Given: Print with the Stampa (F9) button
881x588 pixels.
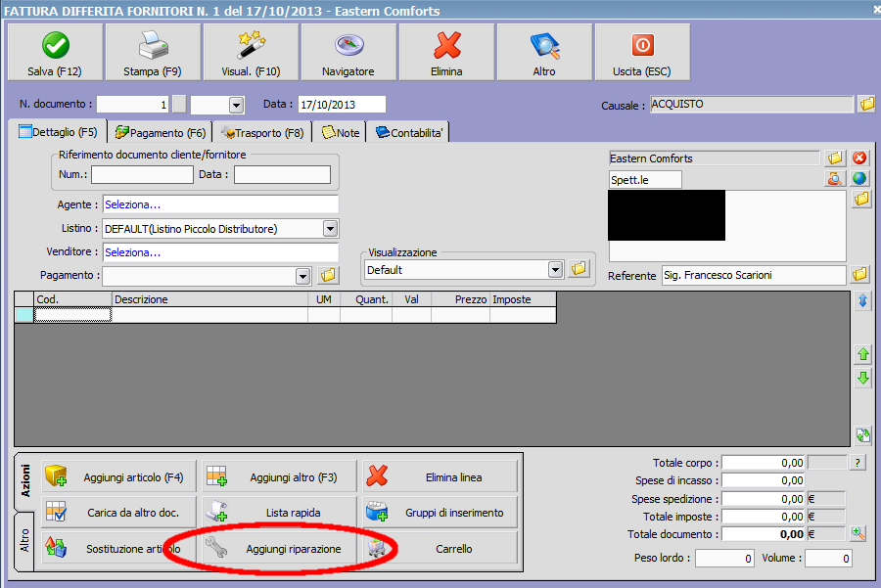Looking at the screenshot, I should [x=153, y=52].
